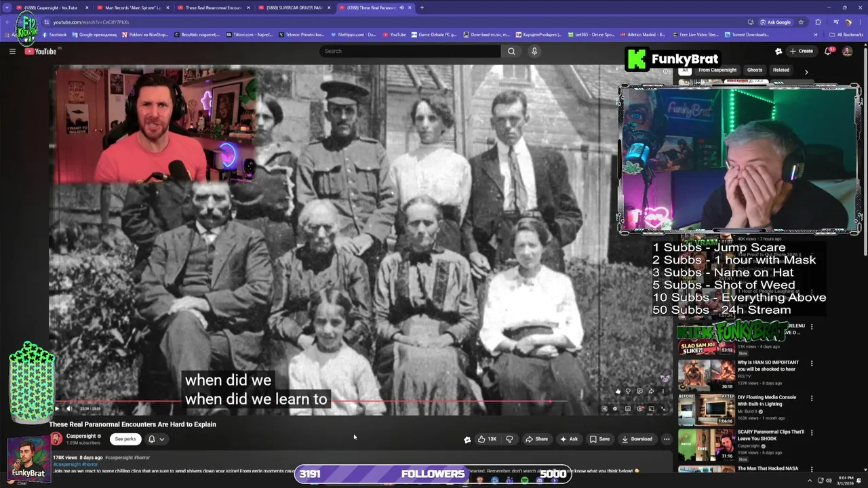Play the video with the play button

tap(56, 409)
